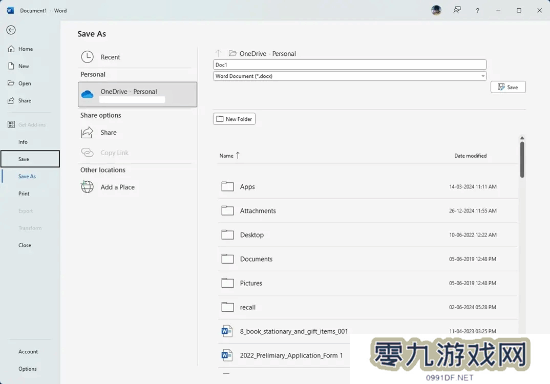
Task: Click the up-one-level arrow icon
Action: (218, 53)
